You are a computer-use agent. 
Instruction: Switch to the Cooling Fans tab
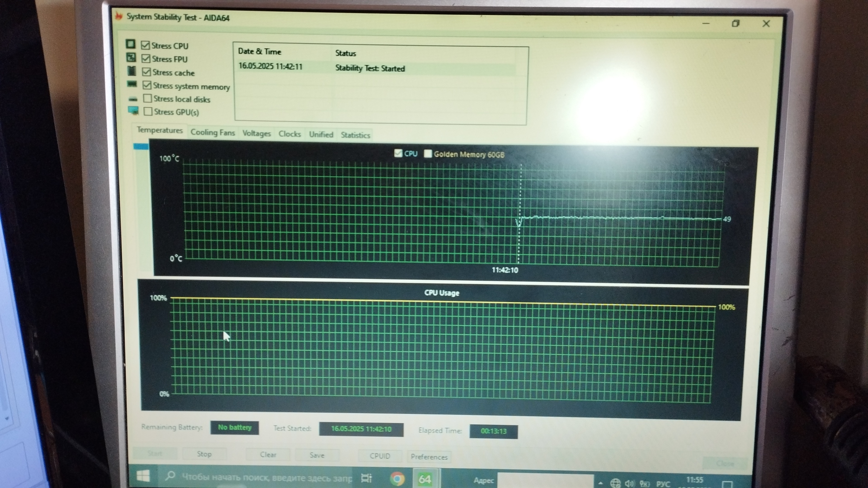(x=212, y=132)
